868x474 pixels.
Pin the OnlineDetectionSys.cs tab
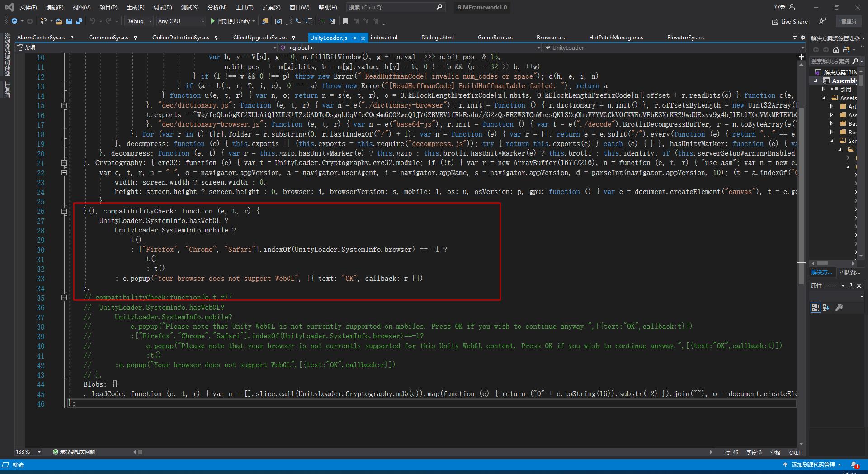coord(216,38)
